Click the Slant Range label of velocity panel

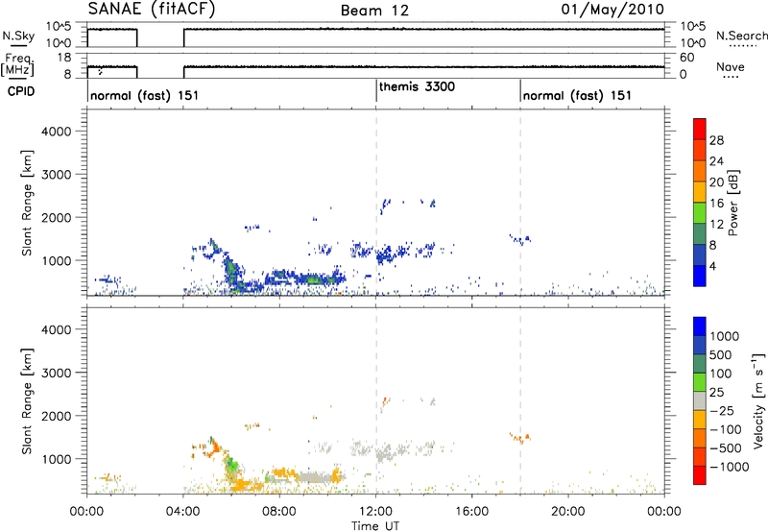pos(27,401)
